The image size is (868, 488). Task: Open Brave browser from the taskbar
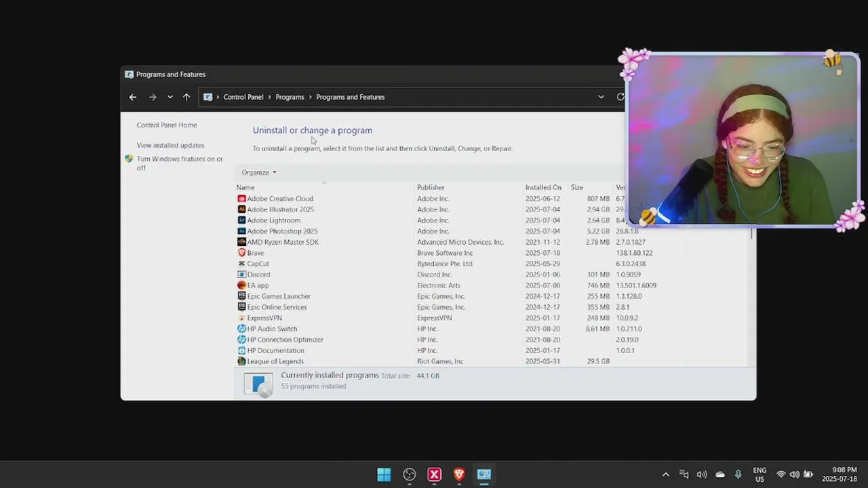tap(459, 474)
